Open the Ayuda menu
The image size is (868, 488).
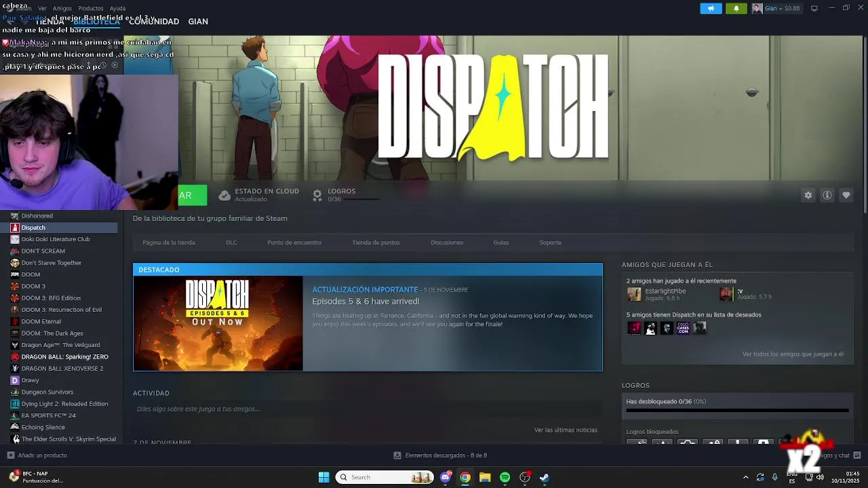tap(117, 8)
